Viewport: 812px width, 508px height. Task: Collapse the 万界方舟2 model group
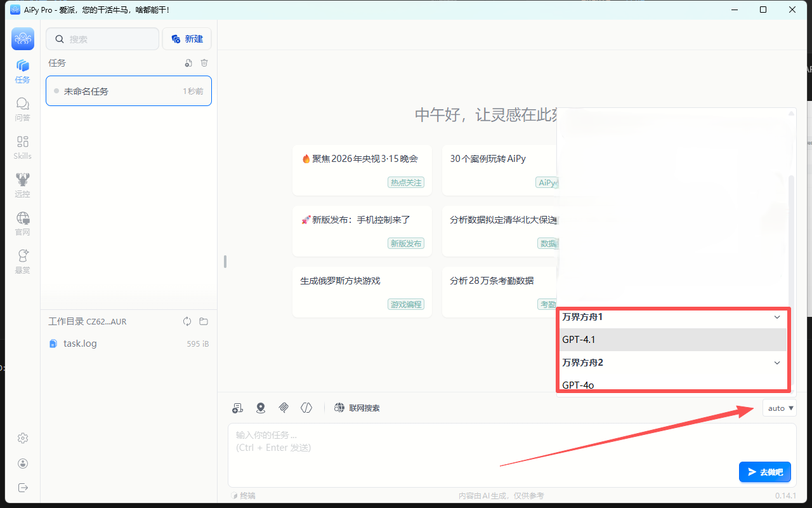[x=777, y=363]
